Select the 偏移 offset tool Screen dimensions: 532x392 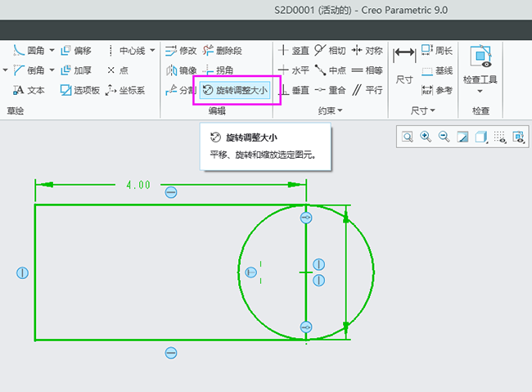(x=76, y=51)
